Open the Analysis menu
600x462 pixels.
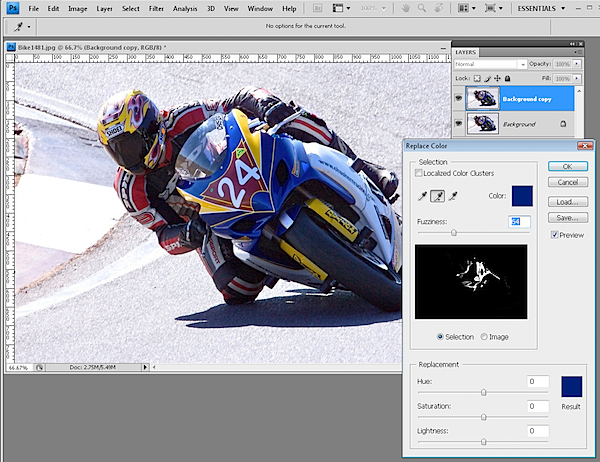185,9
